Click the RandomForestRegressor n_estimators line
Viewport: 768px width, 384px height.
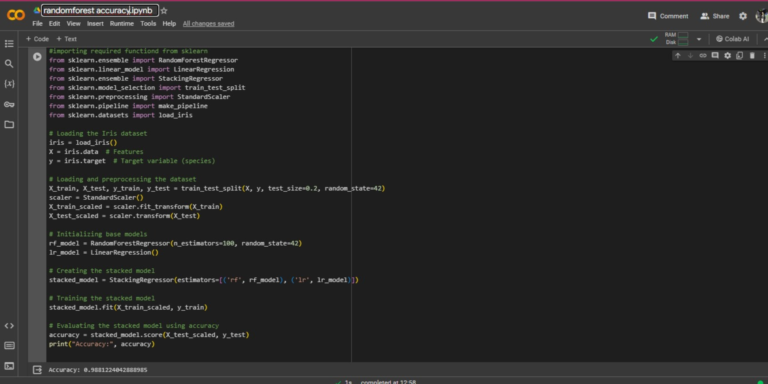[x=175, y=243]
